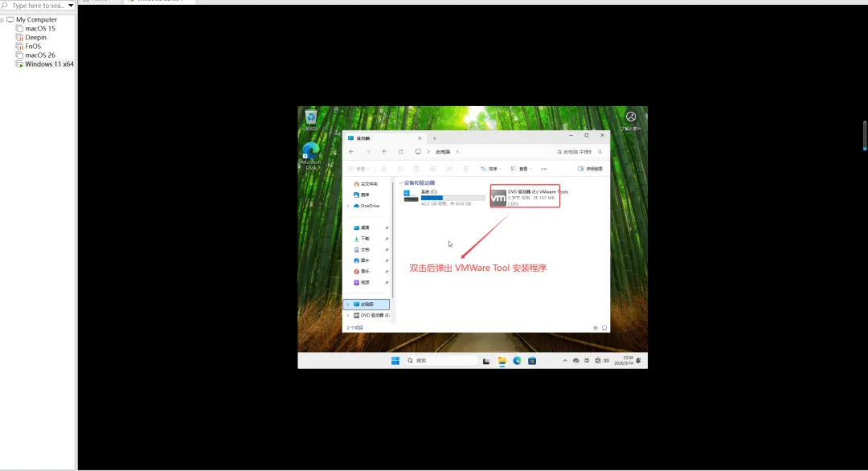Expand OneDrive in the navigation pane

point(348,206)
